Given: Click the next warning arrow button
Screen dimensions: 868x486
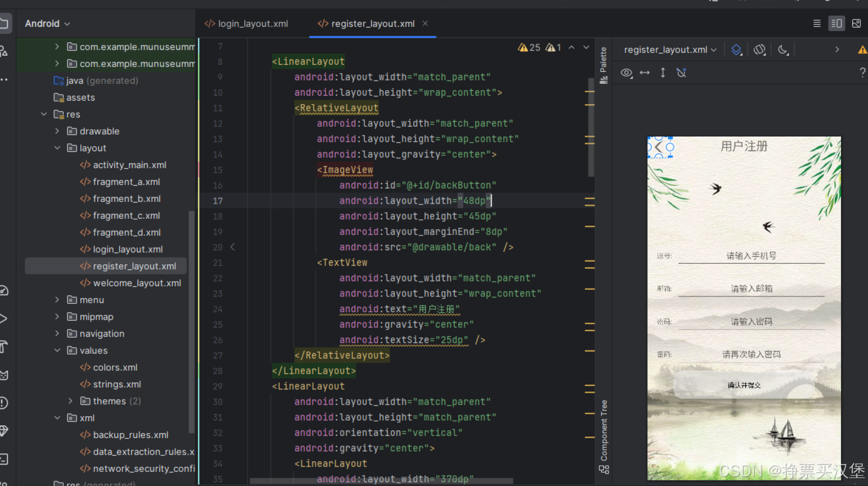Looking at the screenshot, I should [585, 47].
